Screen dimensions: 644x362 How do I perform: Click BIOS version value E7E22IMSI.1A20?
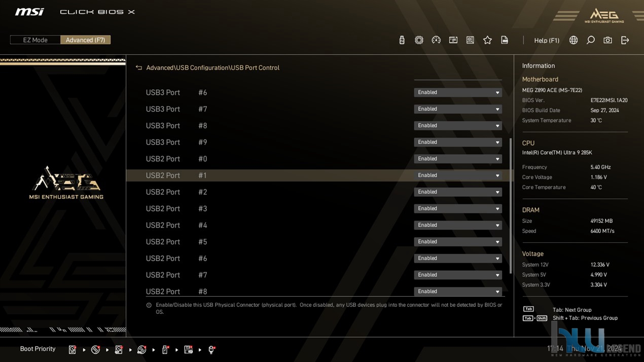609,100
